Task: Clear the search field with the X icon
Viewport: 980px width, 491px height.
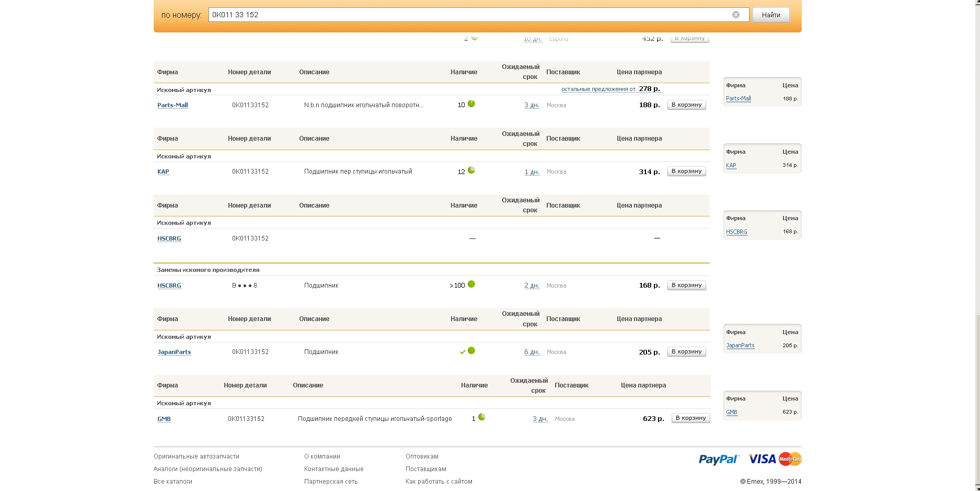Action: click(735, 15)
